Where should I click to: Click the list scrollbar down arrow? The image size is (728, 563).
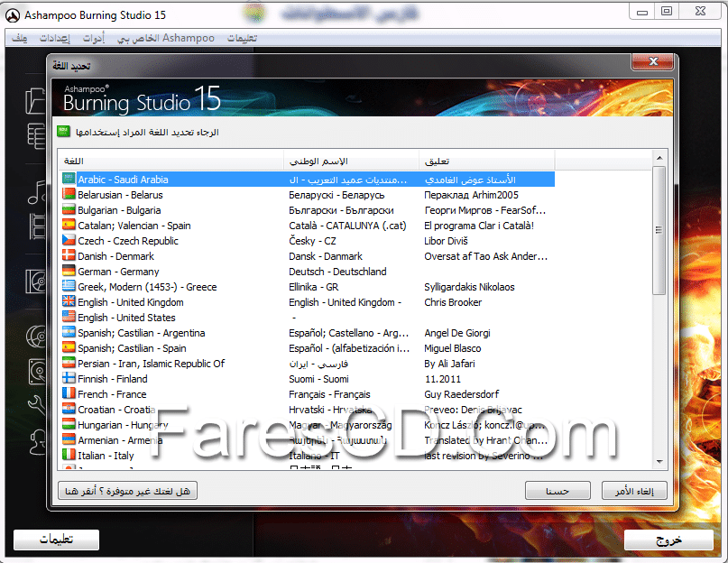click(x=659, y=462)
